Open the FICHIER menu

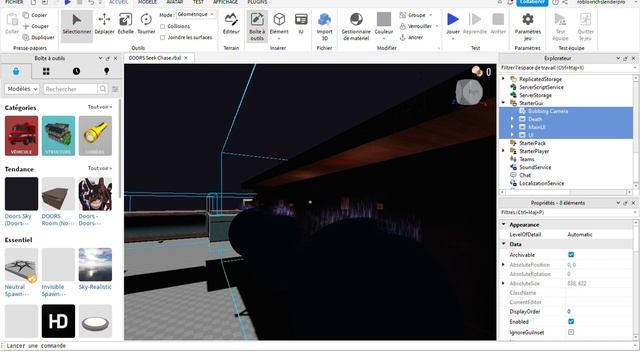[x=14, y=2]
